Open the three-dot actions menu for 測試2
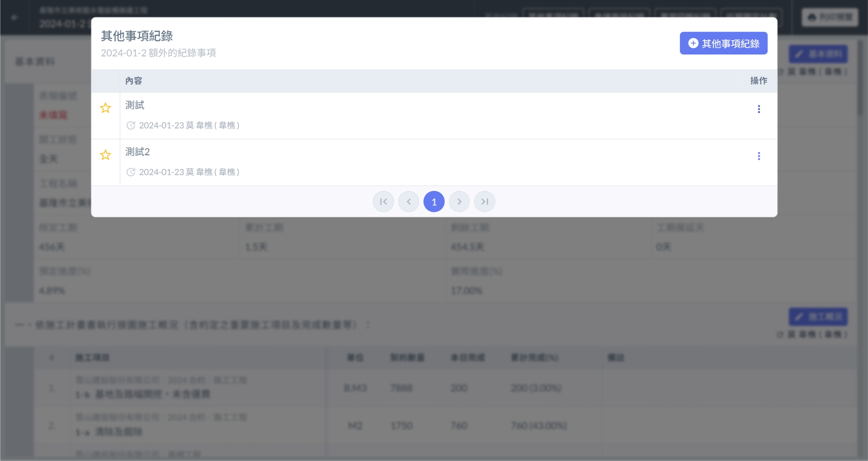The width and height of the screenshot is (868, 461). (759, 156)
